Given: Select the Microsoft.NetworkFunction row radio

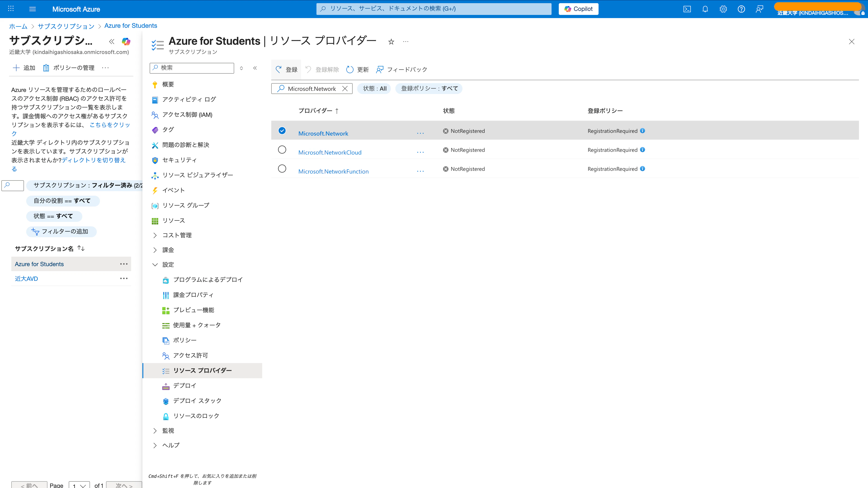Looking at the screenshot, I should [x=282, y=168].
